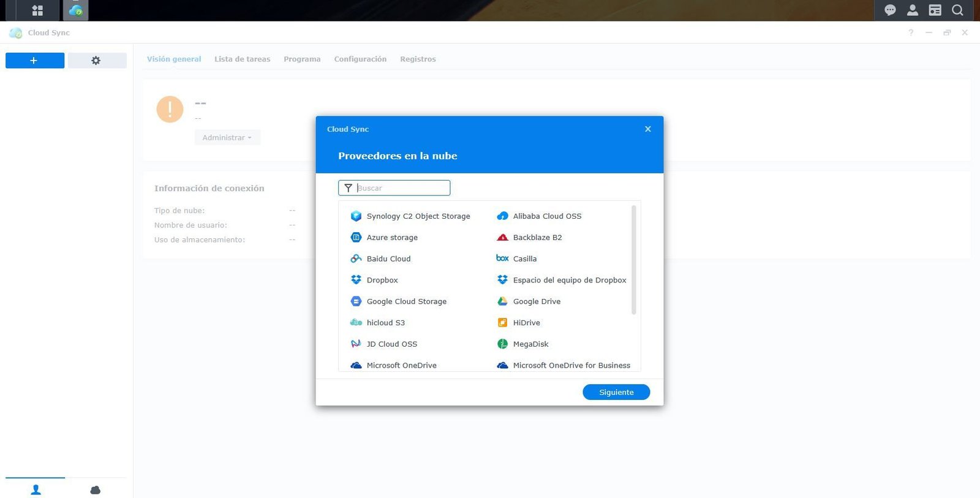Click the Cloud Sync taskbar icon
980x498 pixels.
(x=75, y=10)
